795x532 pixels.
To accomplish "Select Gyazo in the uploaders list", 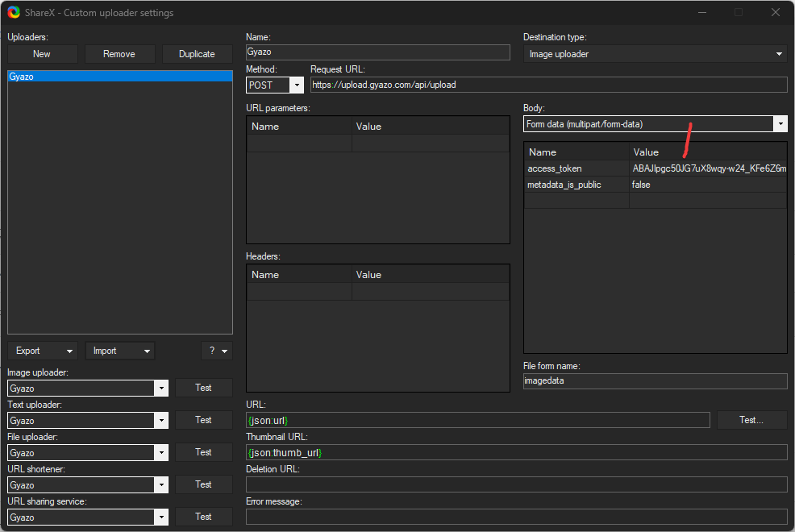I will point(120,77).
